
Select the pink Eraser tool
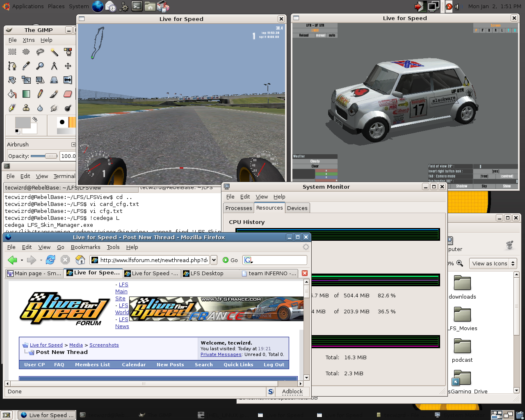click(68, 94)
